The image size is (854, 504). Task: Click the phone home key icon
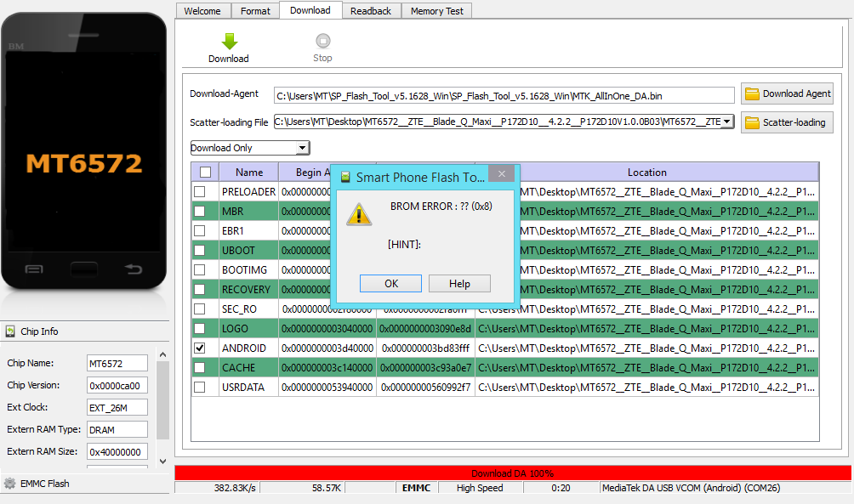(84, 269)
